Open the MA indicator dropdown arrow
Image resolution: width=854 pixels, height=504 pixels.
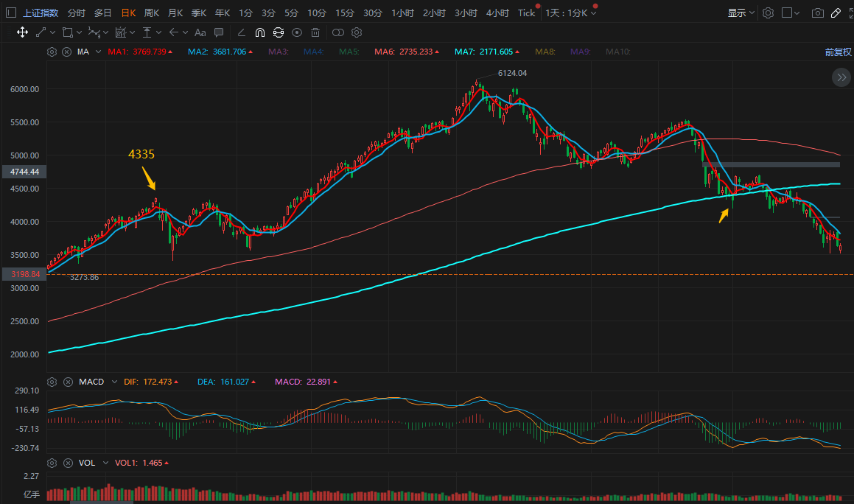(x=98, y=52)
